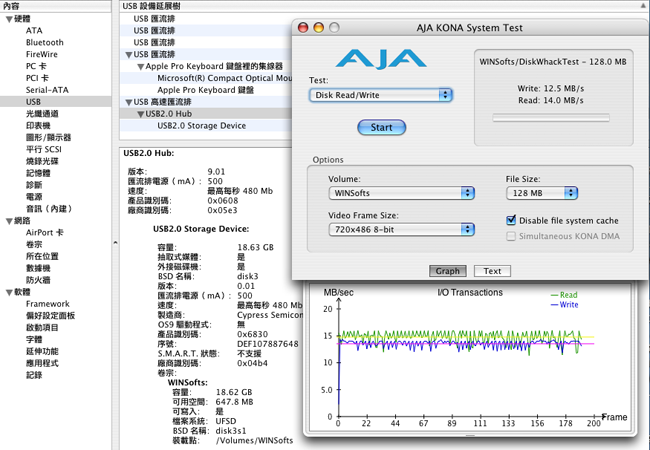
Task: Open the Video Frame Size dropdown
Action: coord(401,229)
